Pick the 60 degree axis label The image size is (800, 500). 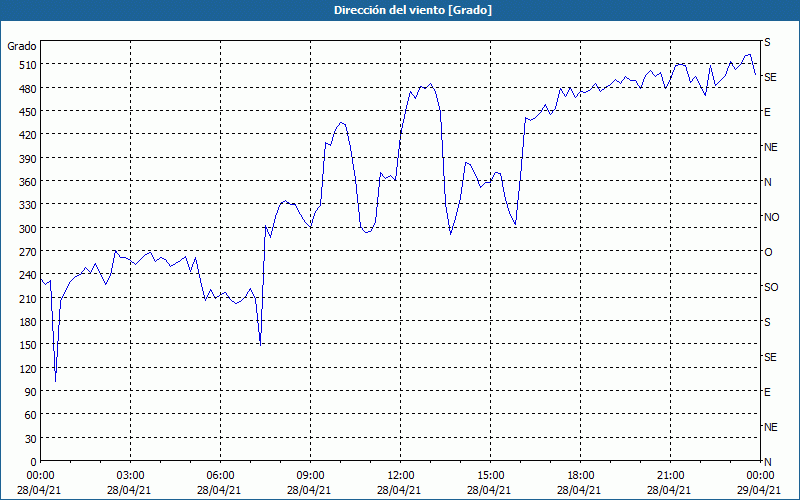pyautogui.click(x=32, y=415)
